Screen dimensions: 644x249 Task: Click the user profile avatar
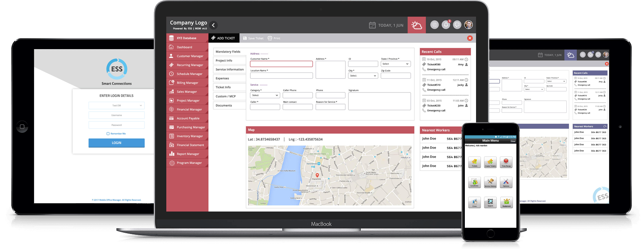[469, 25]
